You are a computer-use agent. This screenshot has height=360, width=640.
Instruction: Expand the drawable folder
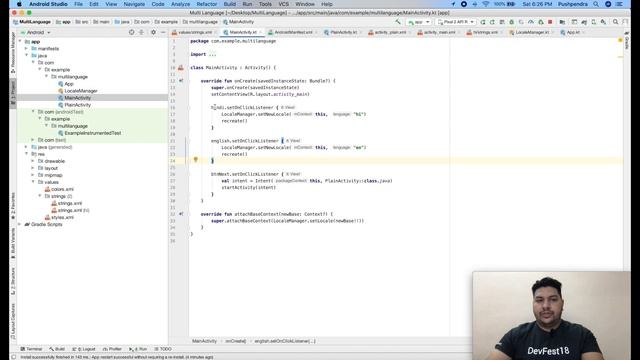point(33,161)
